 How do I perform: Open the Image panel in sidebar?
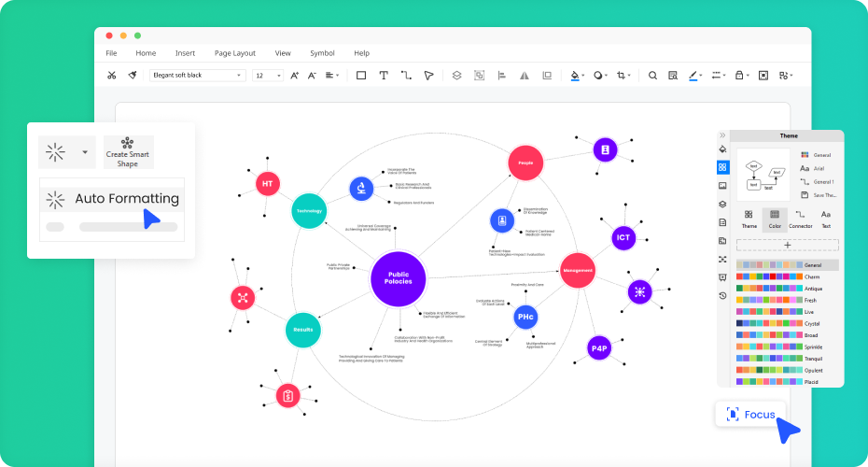(x=722, y=186)
